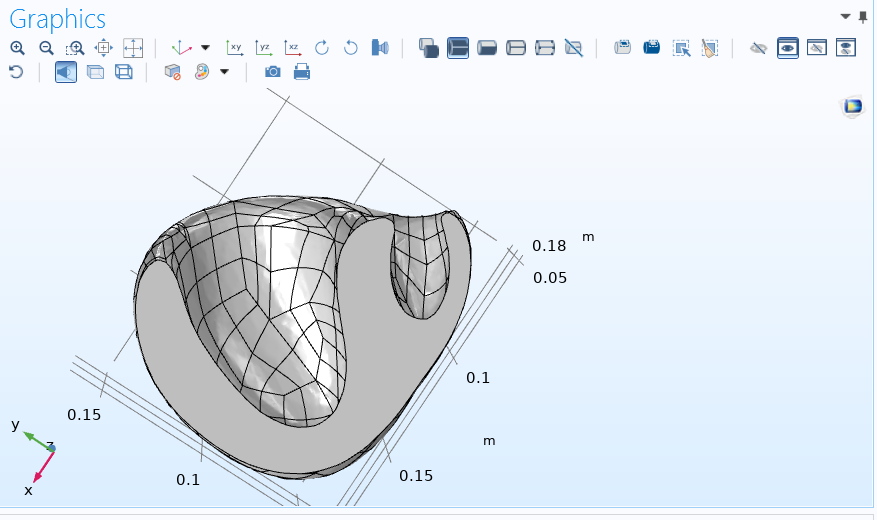Viewport: 877px width, 520px height.
Task: Toggle the highlighted view-only-selected eye button
Action: [x=788, y=47]
